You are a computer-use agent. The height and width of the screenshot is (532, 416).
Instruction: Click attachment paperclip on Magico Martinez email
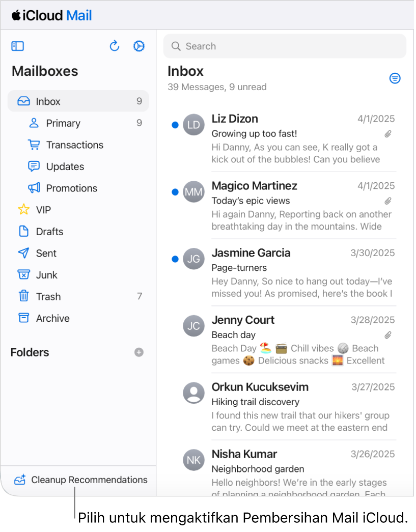[x=388, y=201]
